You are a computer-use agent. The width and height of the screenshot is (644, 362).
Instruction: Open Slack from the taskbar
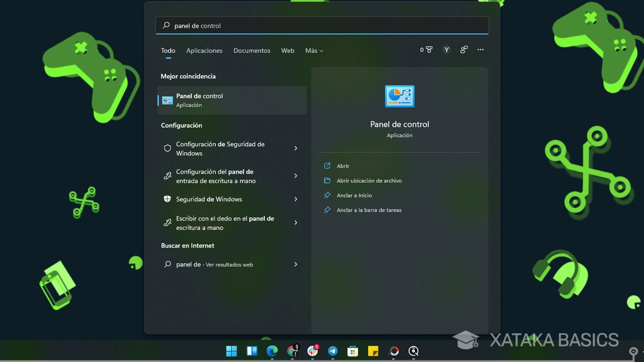[x=313, y=351]
